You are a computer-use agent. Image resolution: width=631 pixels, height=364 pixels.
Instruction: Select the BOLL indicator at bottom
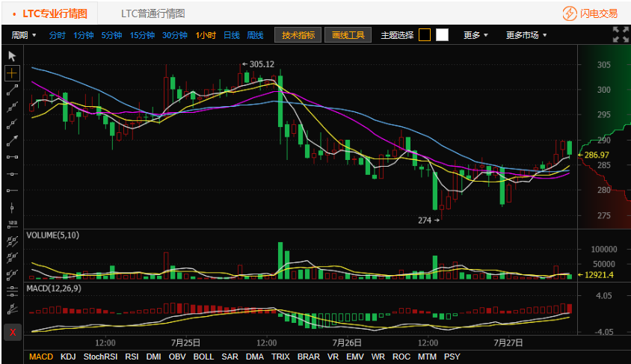point(203,357)
